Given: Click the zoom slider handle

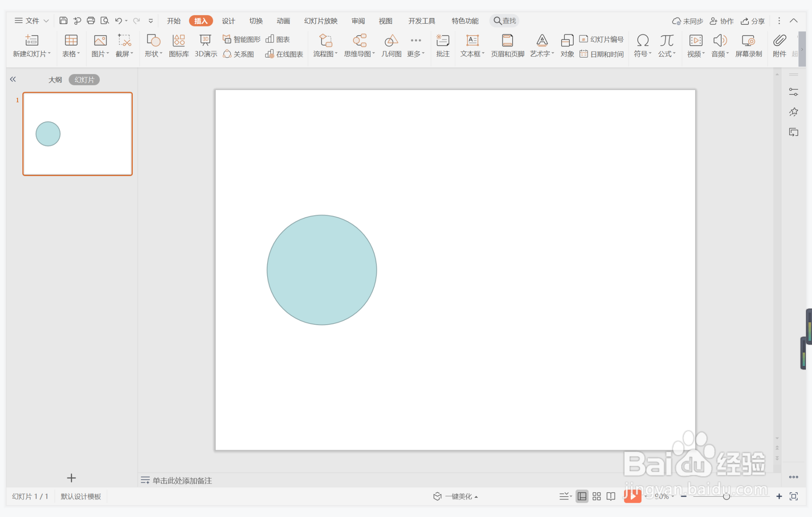Looking at the screenshot, I should [x=726, y=496].
